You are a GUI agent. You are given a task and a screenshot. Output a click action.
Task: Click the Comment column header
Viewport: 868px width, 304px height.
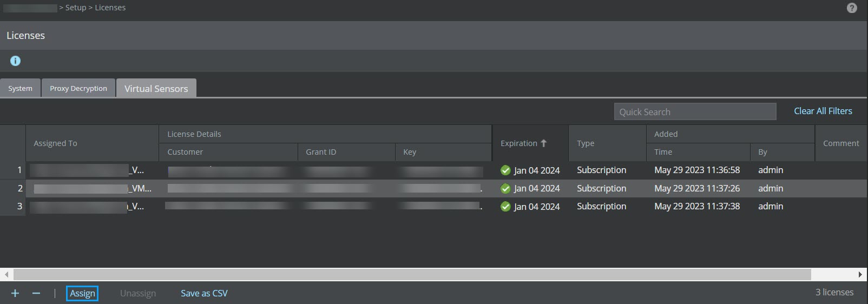click(841, 143)
